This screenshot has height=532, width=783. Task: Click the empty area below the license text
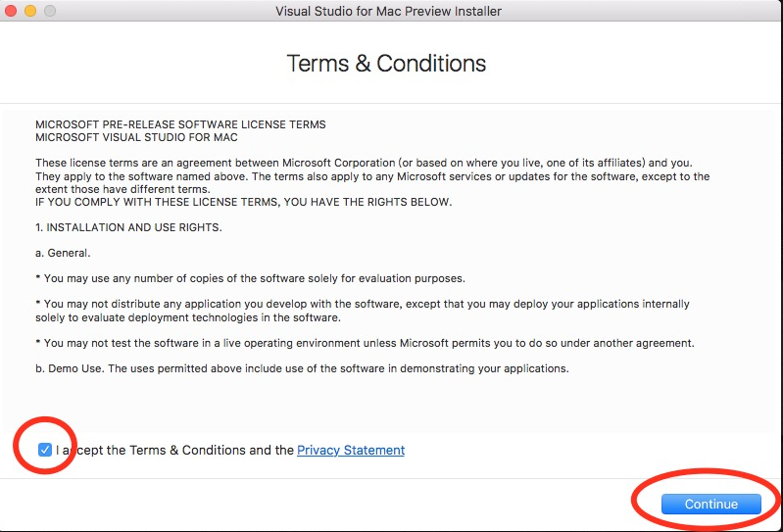click(389, 405)
